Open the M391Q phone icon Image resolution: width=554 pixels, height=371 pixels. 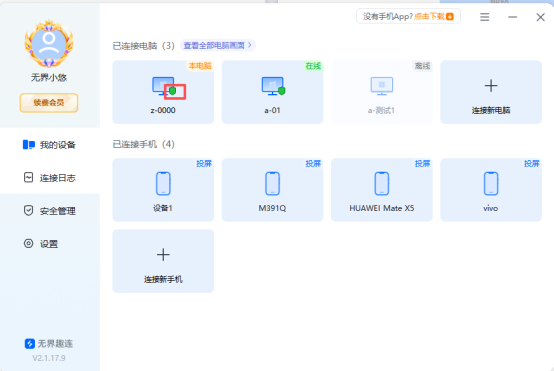click(272, 183)
